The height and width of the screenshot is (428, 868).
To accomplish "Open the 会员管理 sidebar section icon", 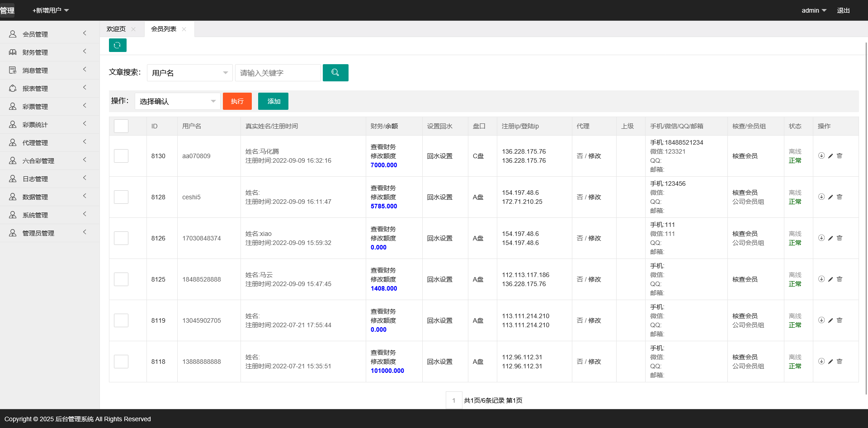I will pos(12,33).
